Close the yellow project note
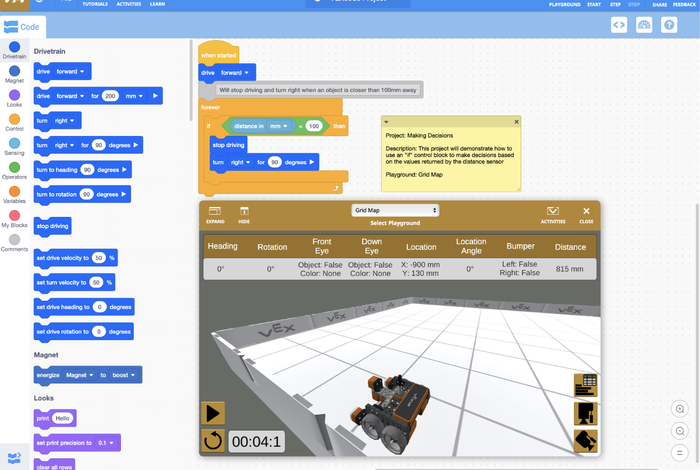The image size is (700, 470). point(517,122)
